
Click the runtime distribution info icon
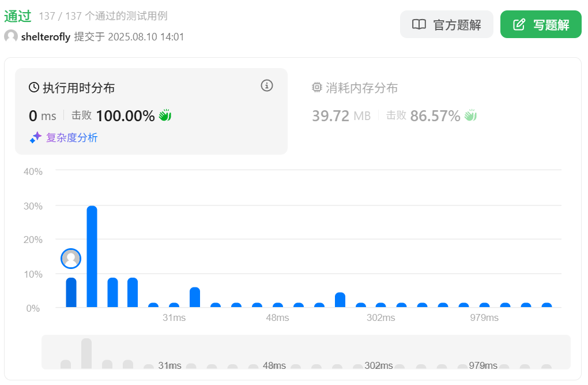(x=267, y=85)
